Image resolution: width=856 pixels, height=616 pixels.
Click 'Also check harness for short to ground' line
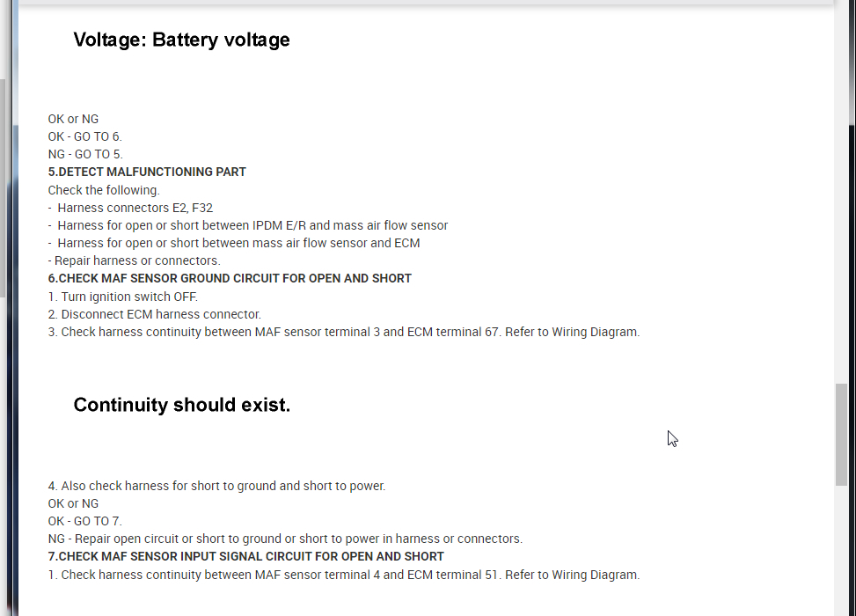(x=216, y=486)
